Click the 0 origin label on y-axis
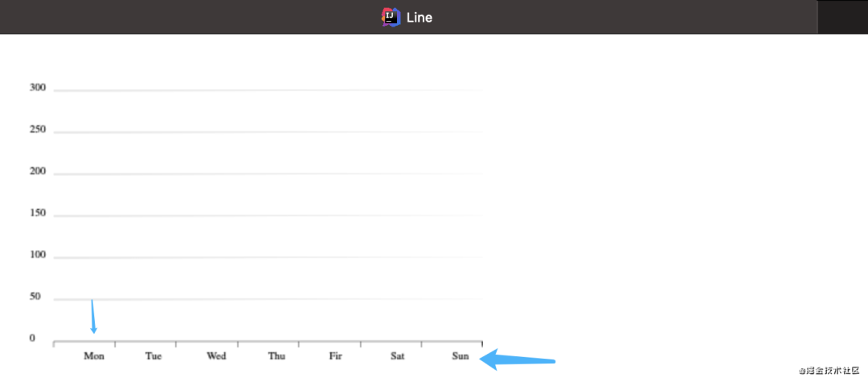The height and width of the screenshot is (382, 868). (x=32, y=339)
